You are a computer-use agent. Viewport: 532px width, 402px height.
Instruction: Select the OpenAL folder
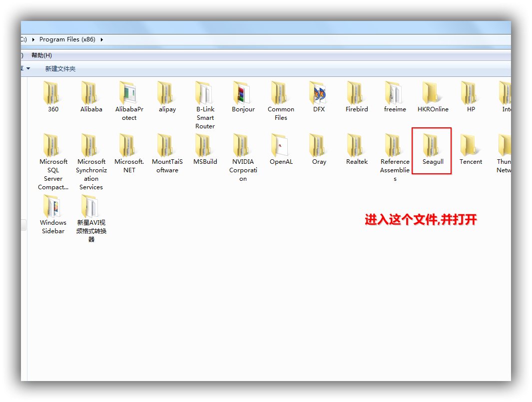point(281,146)
